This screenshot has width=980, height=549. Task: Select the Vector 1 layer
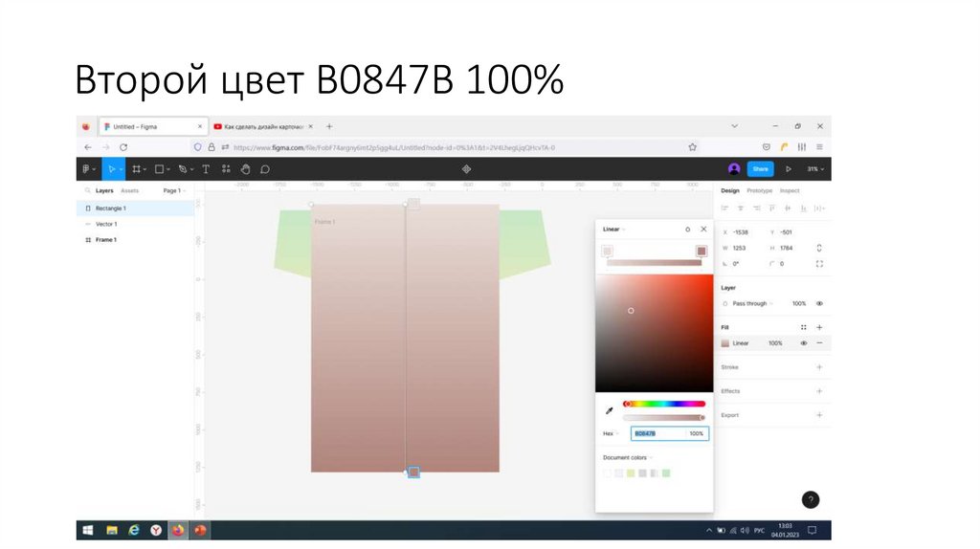[135, 224]
